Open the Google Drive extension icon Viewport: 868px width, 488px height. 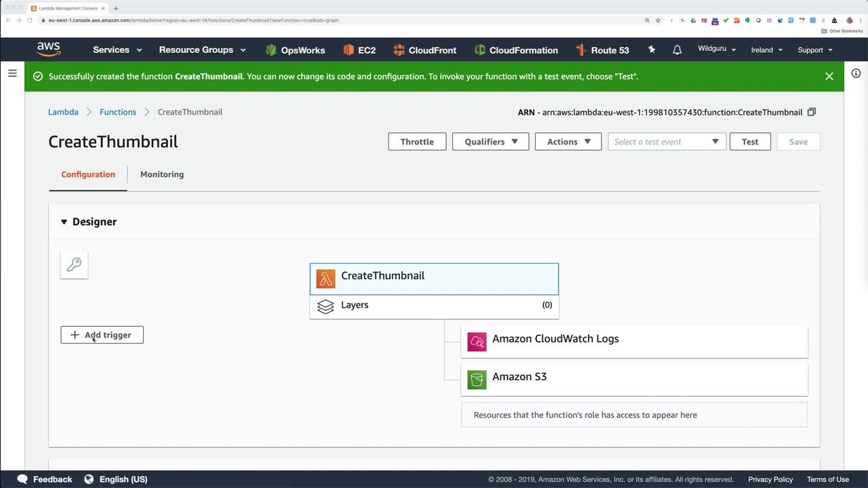(x=693, y=20)
